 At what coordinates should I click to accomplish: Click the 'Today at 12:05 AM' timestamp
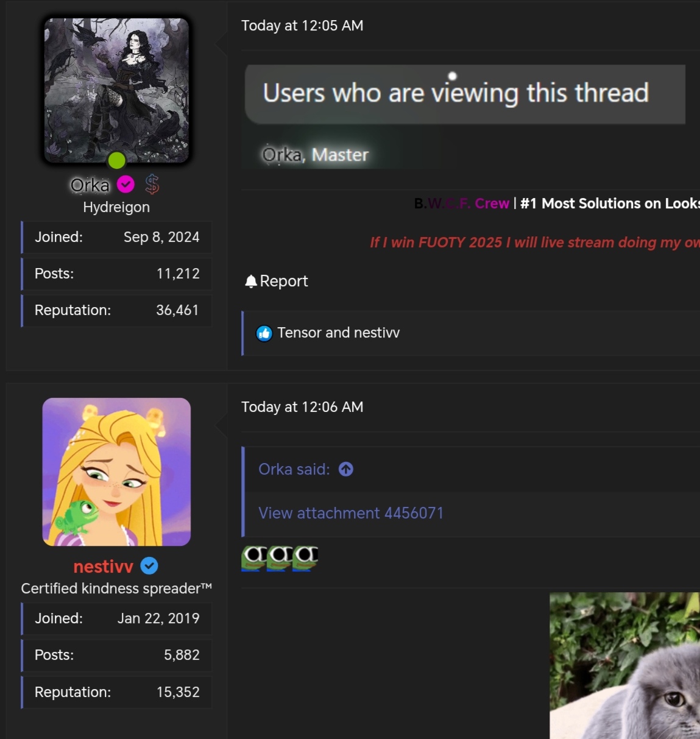[302, 26]
